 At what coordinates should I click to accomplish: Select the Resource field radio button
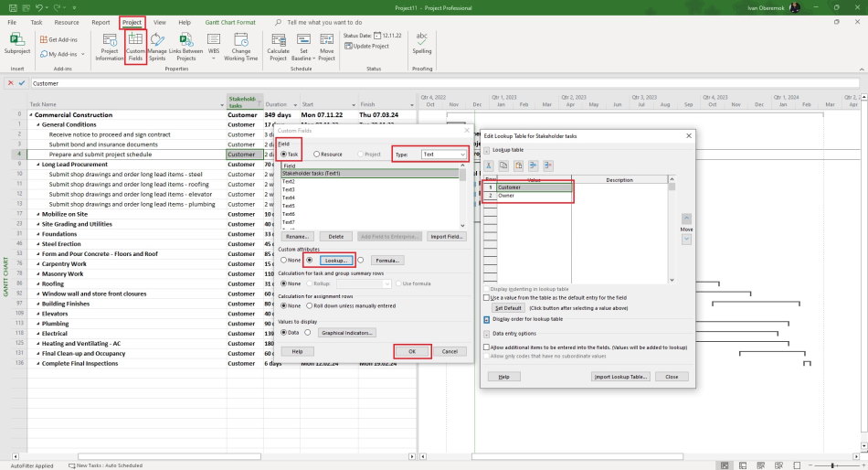(x=317, y=155)
